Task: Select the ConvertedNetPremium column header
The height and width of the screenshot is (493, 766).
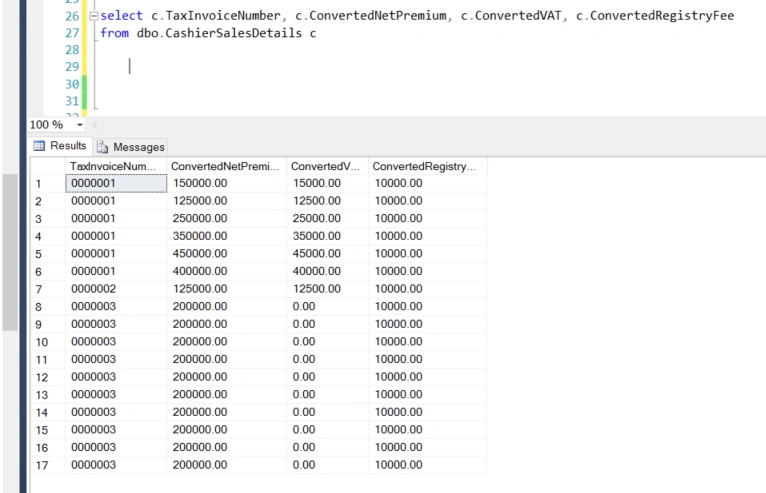Action: pyautogui.click(x=226, y=166)
